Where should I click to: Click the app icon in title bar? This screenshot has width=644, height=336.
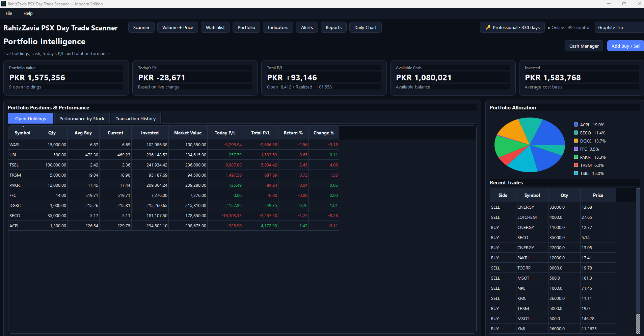click(x=3, y=4)
